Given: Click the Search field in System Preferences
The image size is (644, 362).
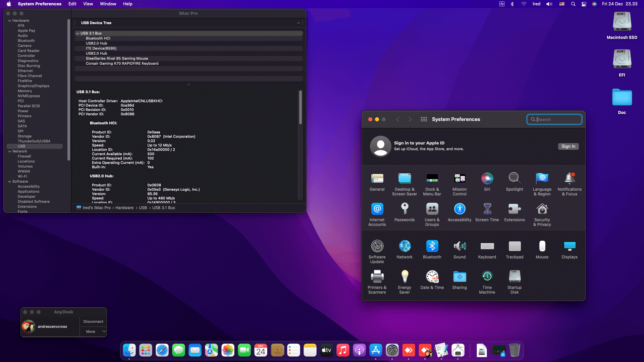Looking at the screenshot, I should 554,119.
